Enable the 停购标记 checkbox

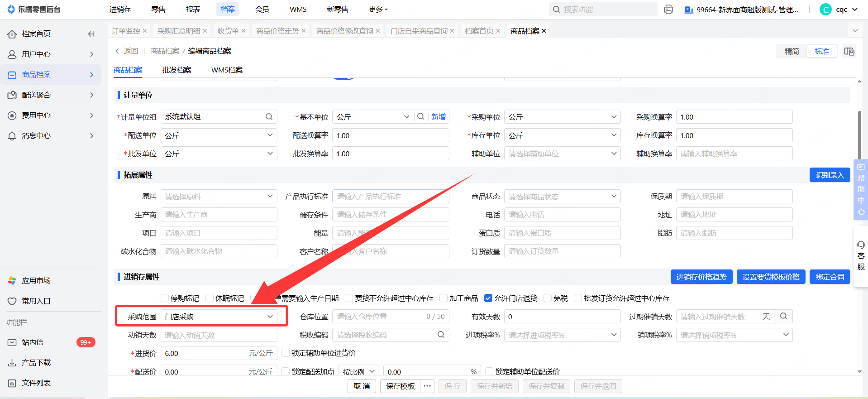pyautogui.click(x=165, y=298)
